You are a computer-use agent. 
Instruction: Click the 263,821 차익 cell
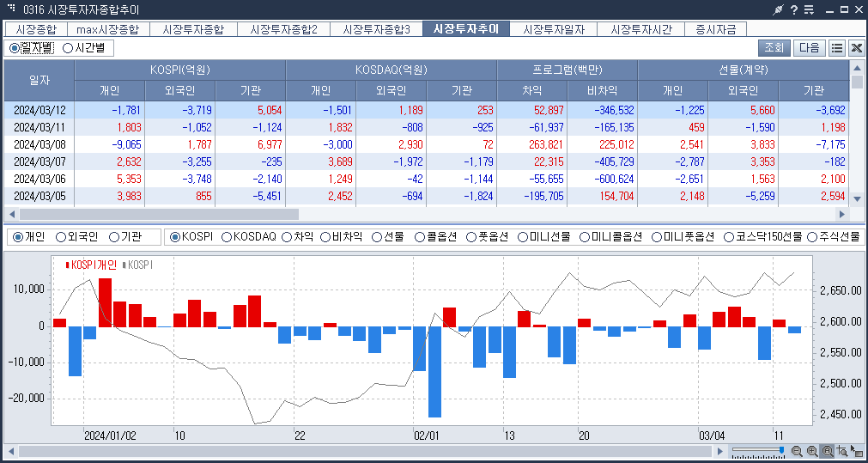click(532, 144)
